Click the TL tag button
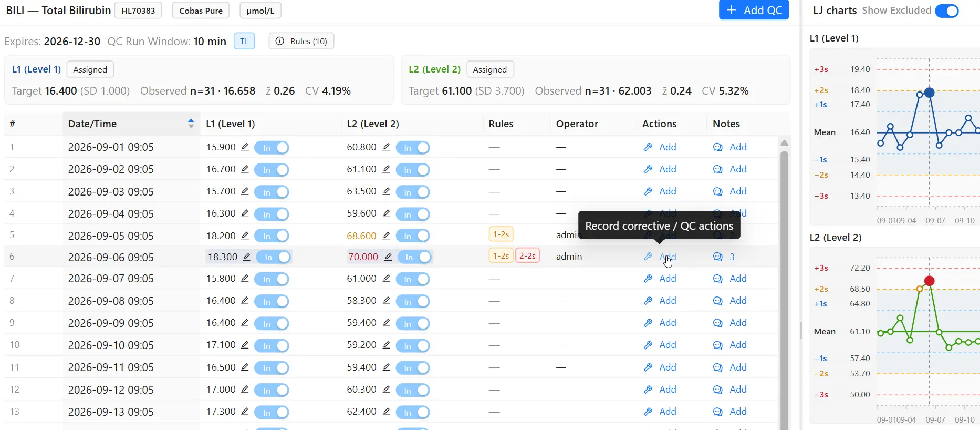Image resolution: width=980 pixels, height=430 pixels. pos(244,41)
